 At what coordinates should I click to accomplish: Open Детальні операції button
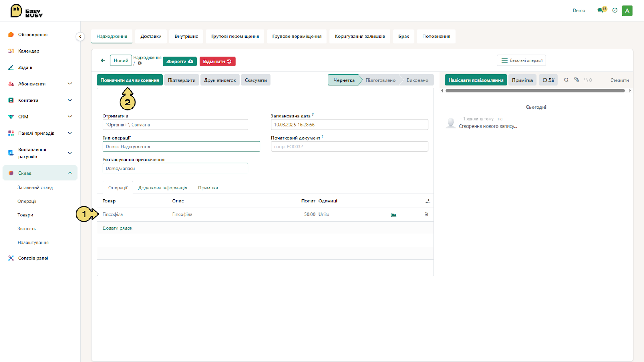point(522,60)
